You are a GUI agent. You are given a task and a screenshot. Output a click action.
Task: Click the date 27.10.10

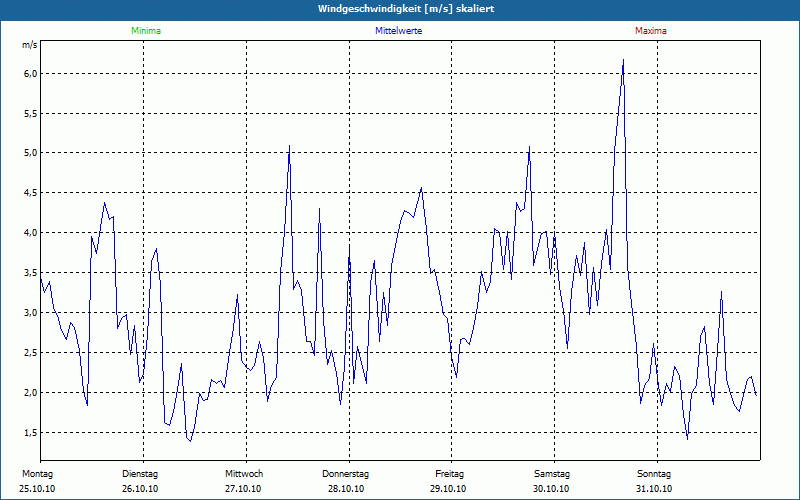243,489
